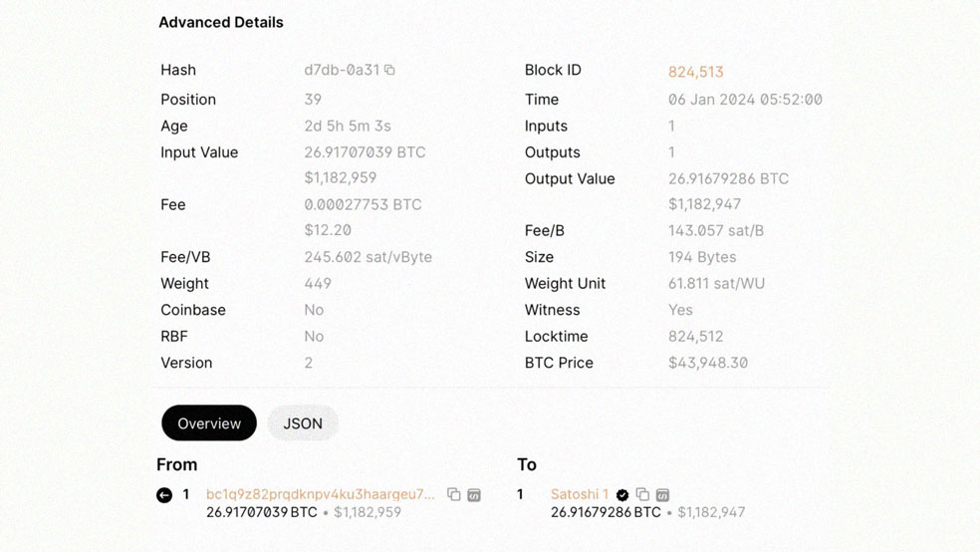Click the Locktime value 824,512

tap(695, 337)
